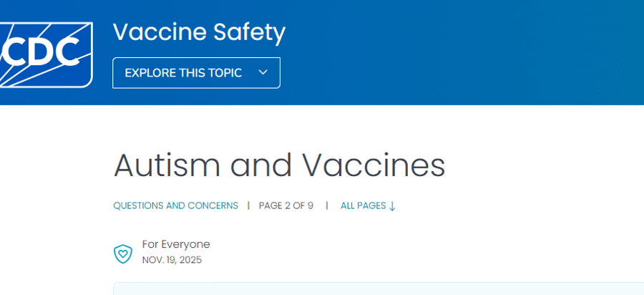The image size is (644, 295).
Task: Click the word Safety in the banner
Action: [249, 32]
